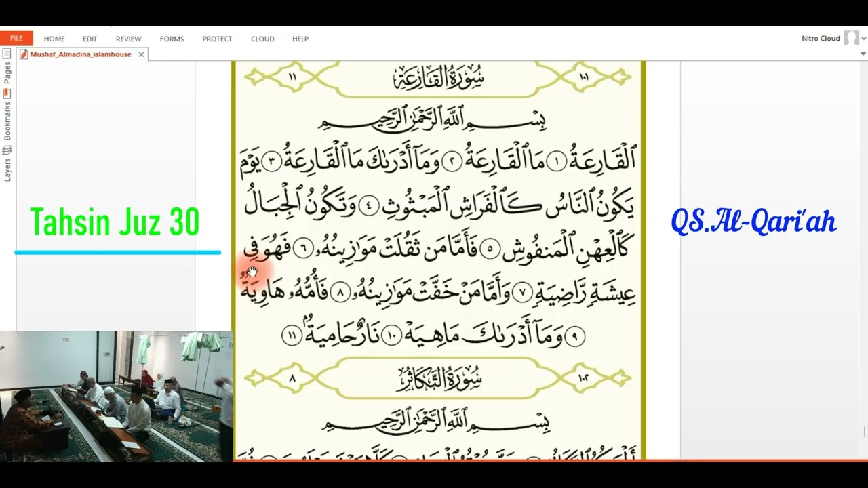The image size is (868, 488).
Task: Open the Layers side panel
Action: 7,164
